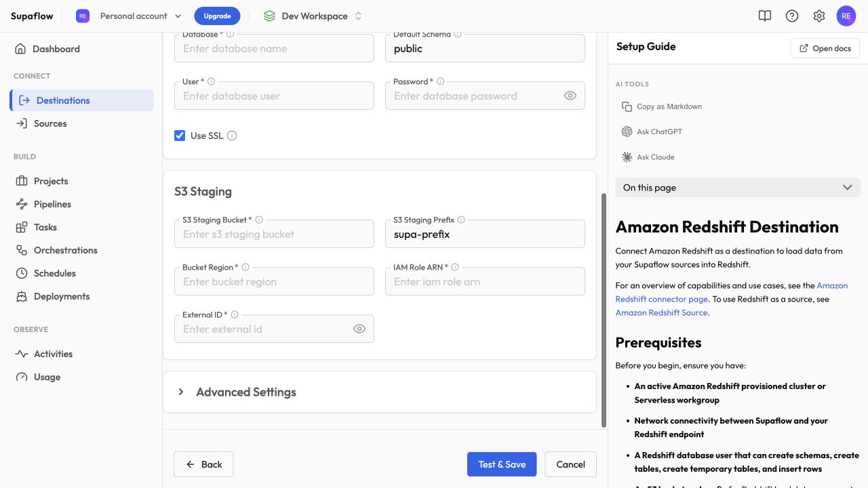Click the Ask Claude icon
This screenshot has width=868, height=488.
click(x=627, y=157)
